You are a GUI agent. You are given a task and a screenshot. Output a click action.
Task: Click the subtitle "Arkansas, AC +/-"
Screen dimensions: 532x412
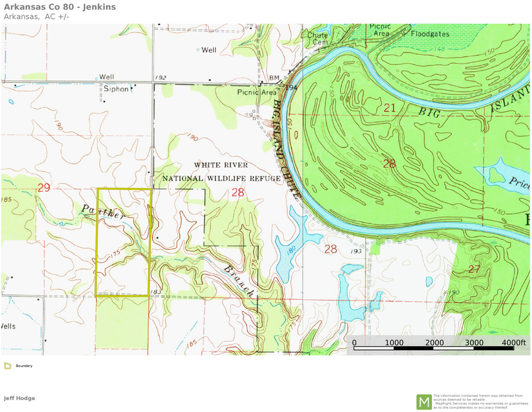click(x=36, y=16)
